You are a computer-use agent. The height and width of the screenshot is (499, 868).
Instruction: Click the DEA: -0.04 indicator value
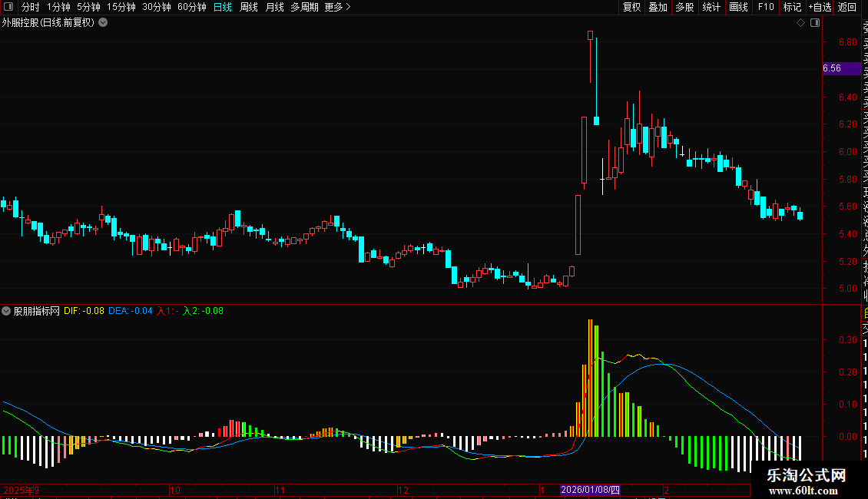[x=130, y=311]
